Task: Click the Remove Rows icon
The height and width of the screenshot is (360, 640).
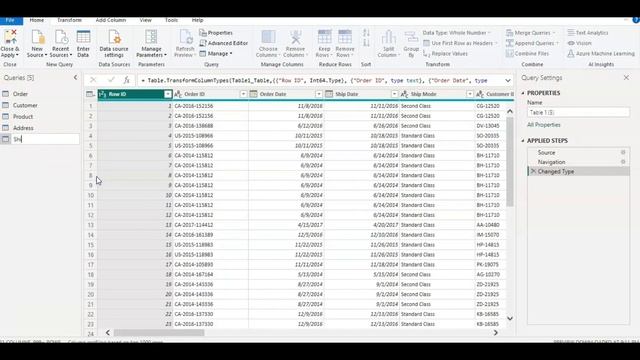Action: point(345,37)
